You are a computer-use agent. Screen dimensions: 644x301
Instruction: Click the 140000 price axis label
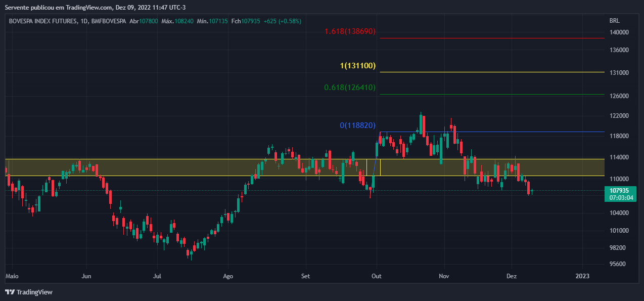(619, 32)
